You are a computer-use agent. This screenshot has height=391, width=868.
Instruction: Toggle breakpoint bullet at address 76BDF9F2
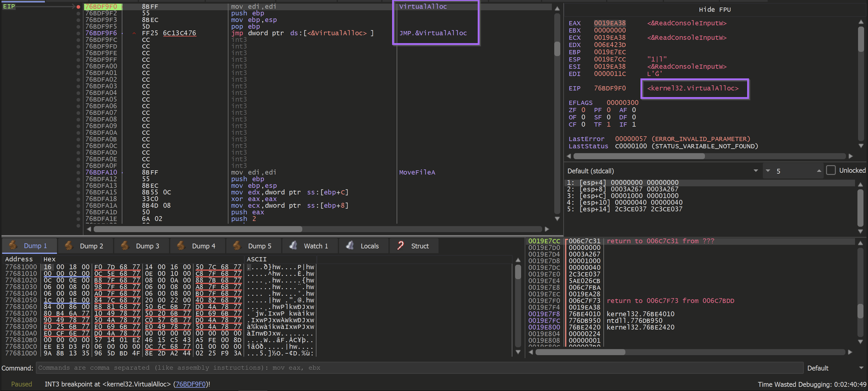click(x=78, y=14)
